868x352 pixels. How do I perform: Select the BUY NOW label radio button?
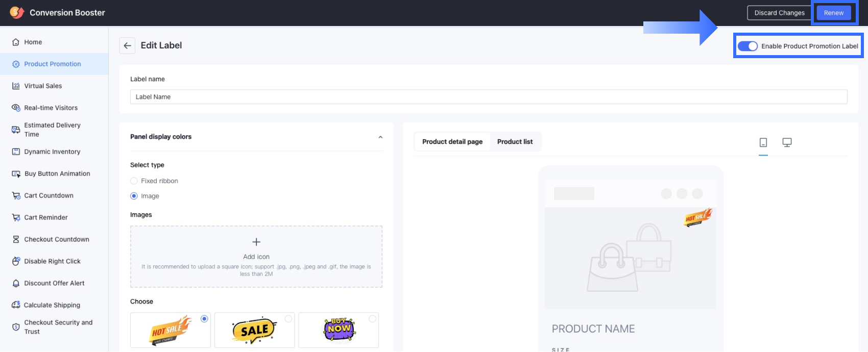click(x=373, y=319)
